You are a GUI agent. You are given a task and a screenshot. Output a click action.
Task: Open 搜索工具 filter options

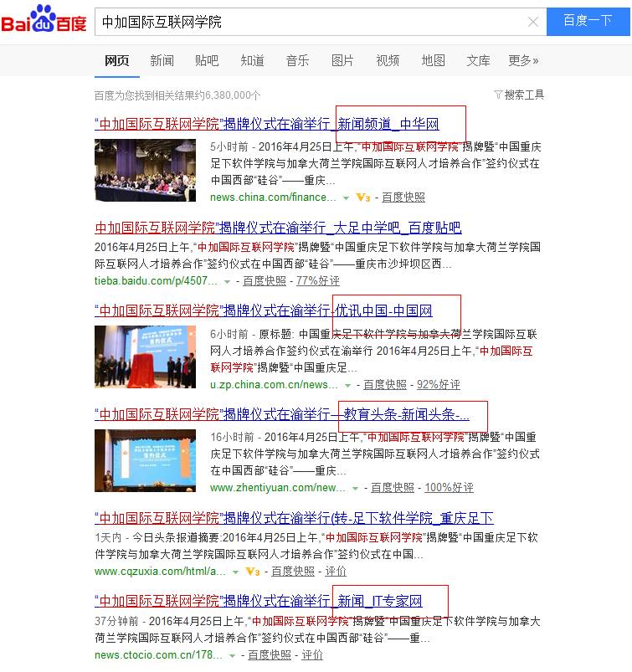pos(519,95)
